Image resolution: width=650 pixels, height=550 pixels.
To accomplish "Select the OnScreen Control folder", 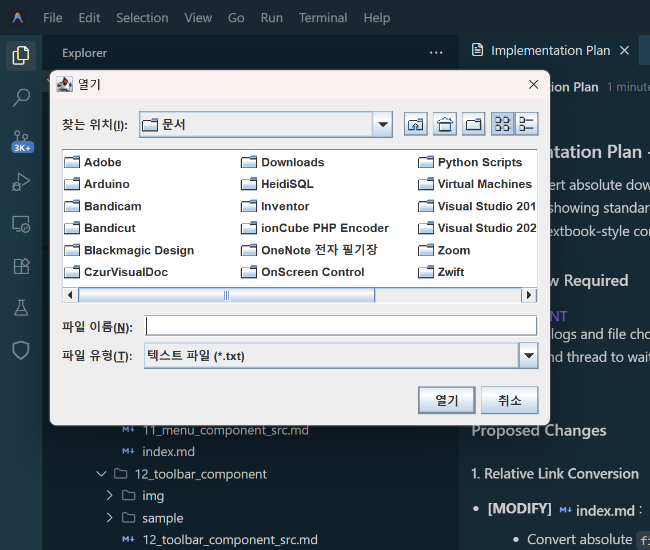I will (303, 272).
